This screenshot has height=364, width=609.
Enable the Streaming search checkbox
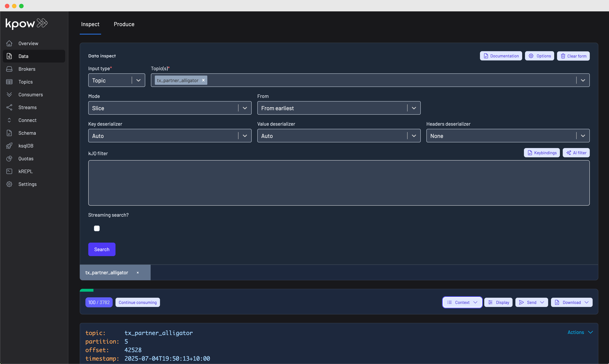pos(97,228)
